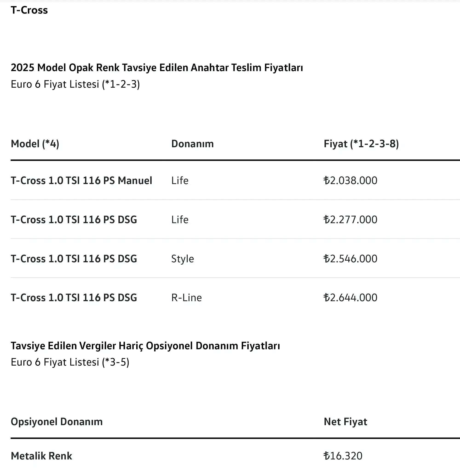Click Euro 6 Fiyat Listesi (*1-2-3) subtitle
The height and width of the screenshot is (476, 460).
pyautogui.click(x=75, y=84)
